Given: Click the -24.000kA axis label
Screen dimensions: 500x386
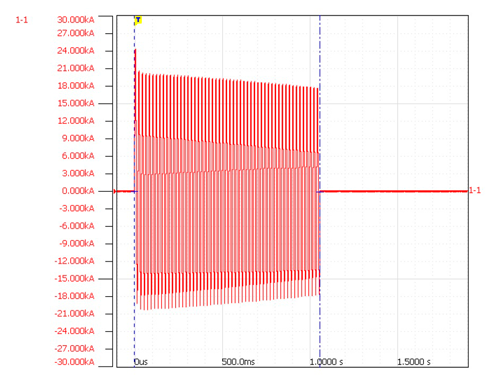Looking at the screenshot, I should tap(75, 331).
